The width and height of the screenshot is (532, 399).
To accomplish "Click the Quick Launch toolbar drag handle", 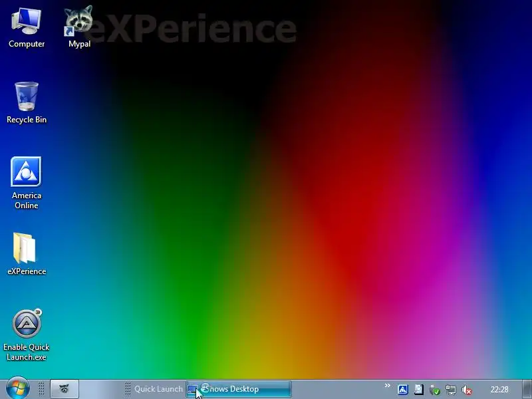I will (127, 389).
